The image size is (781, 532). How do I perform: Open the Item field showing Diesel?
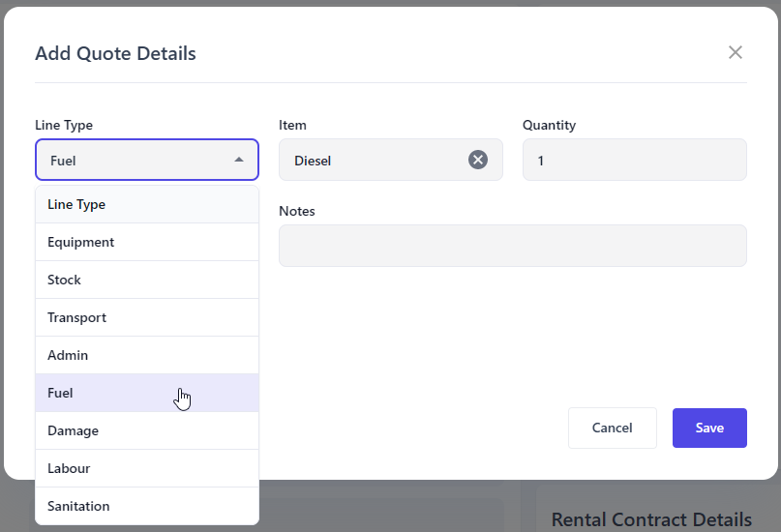(x=373, y=160)
